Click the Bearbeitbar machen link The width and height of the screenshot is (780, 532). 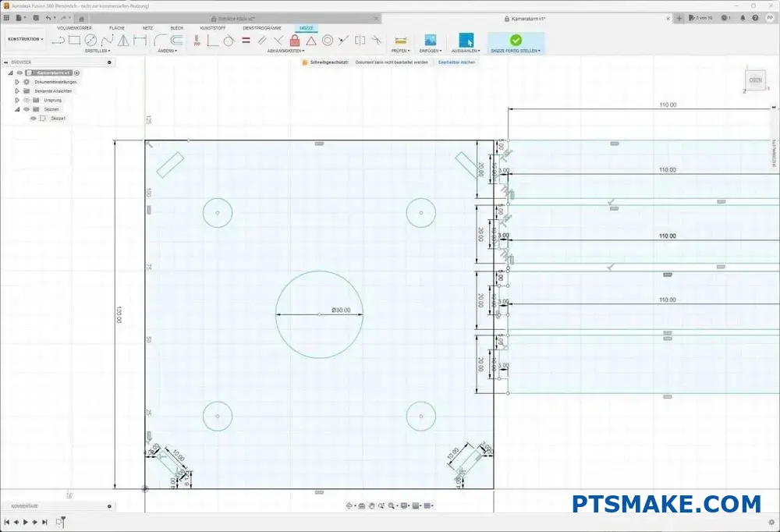click(456, 61)
